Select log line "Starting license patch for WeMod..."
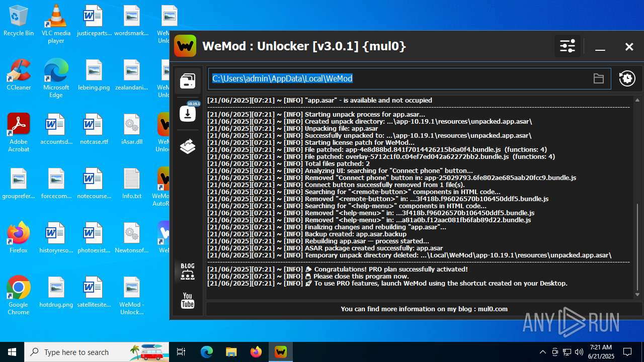Image resolution: width=644 pixels, height=362 pixels. coord(311,142)
